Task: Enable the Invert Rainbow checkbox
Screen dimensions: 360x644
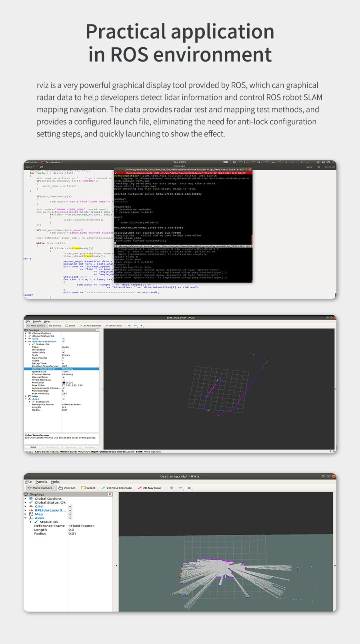Action: tap(63, 380)
